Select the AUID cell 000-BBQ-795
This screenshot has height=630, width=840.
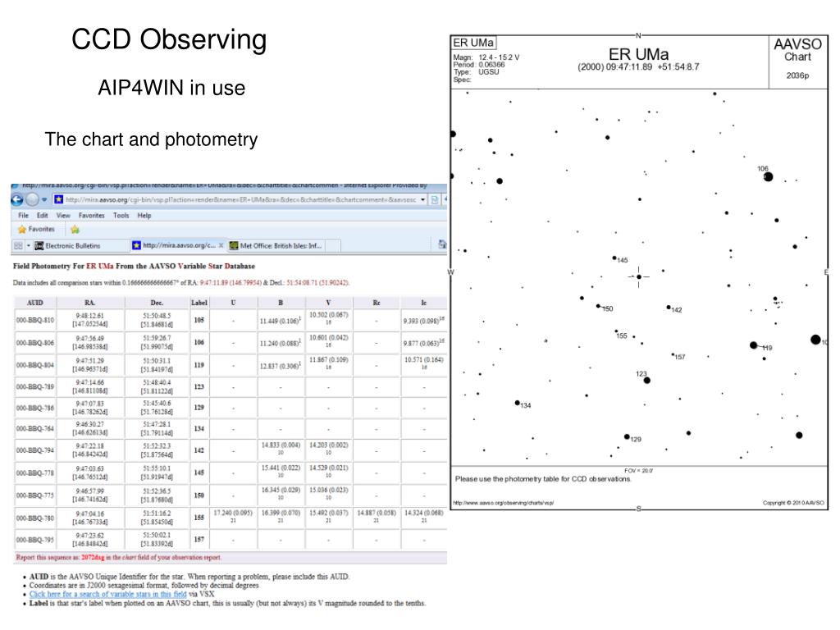34,540
